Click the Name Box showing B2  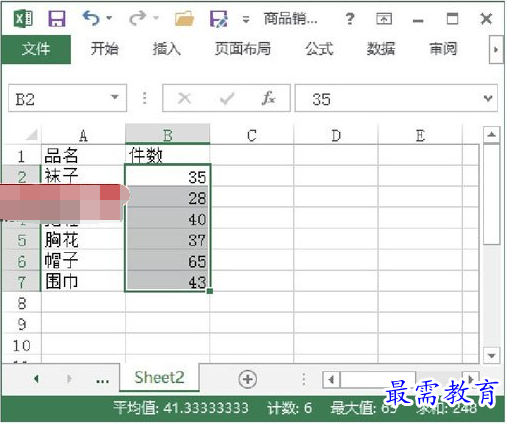point(67,98)
